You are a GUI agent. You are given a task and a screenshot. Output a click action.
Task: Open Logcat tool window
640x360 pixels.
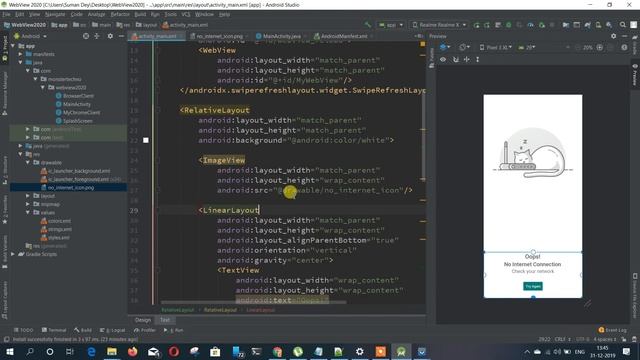113,330
